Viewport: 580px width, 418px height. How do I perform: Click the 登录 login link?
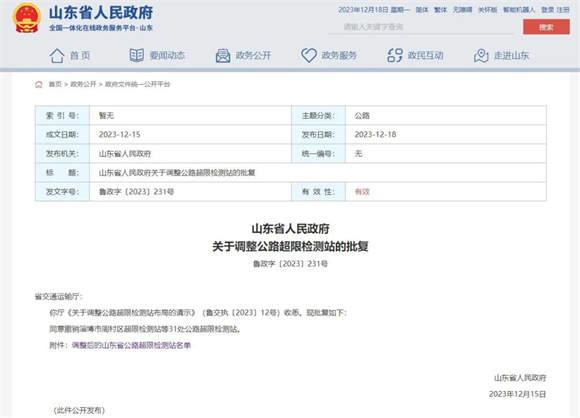click(x=547, y=10)
